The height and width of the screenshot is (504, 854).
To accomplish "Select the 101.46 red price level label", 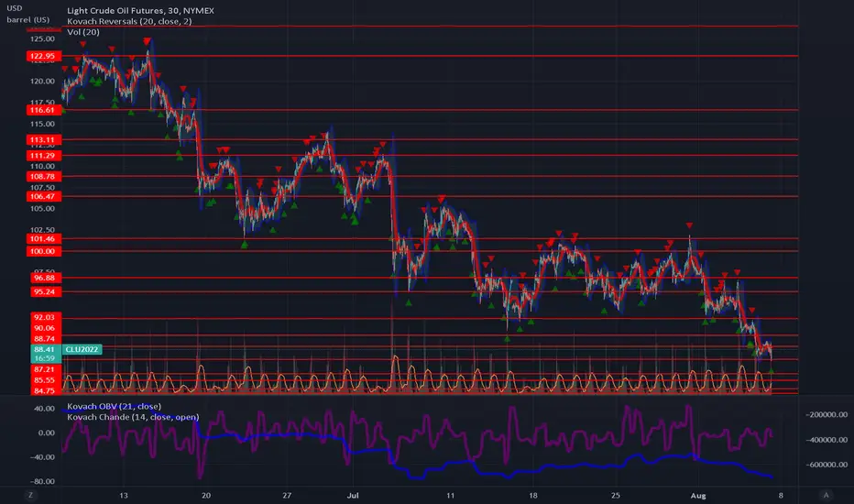I will click(42, 238).
